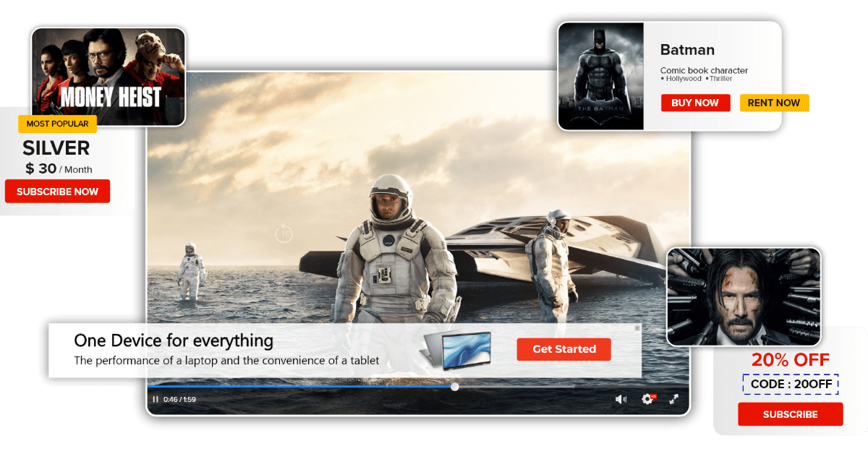Click the '0:46 / 1:59' time display
Image resolution: width=868 pixels, height=454 pixels.
179,399
